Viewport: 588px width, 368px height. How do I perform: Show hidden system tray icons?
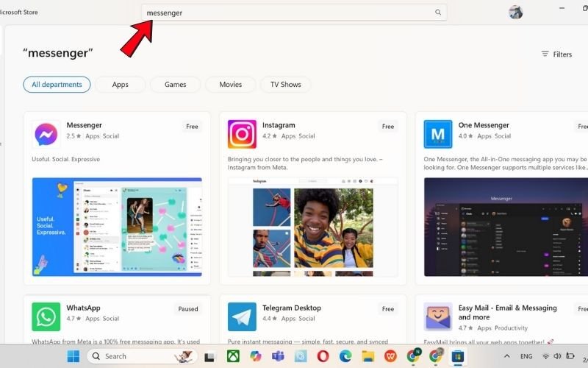click(x=506, y=356)
